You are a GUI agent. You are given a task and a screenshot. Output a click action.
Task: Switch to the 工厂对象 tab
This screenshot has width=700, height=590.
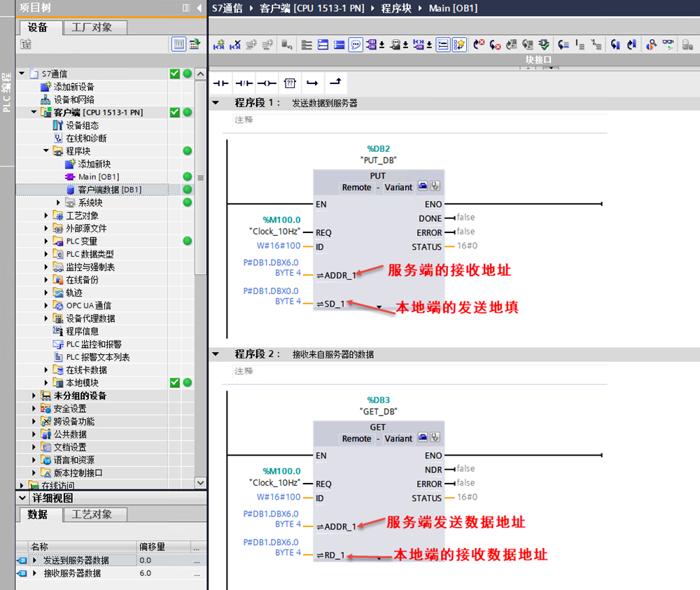coord(96,27)
